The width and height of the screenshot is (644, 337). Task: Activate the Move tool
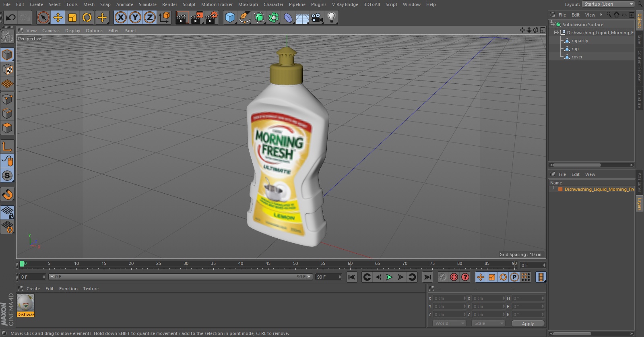[58, 17]
